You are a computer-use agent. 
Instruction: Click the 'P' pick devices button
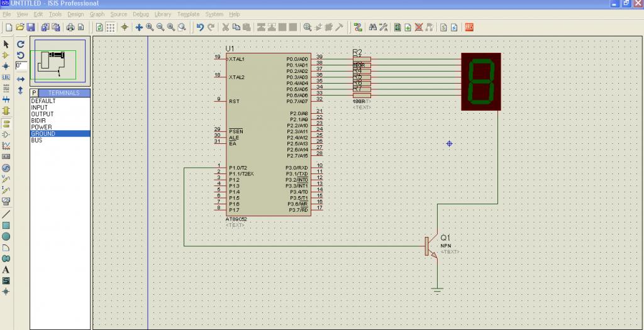35,93
